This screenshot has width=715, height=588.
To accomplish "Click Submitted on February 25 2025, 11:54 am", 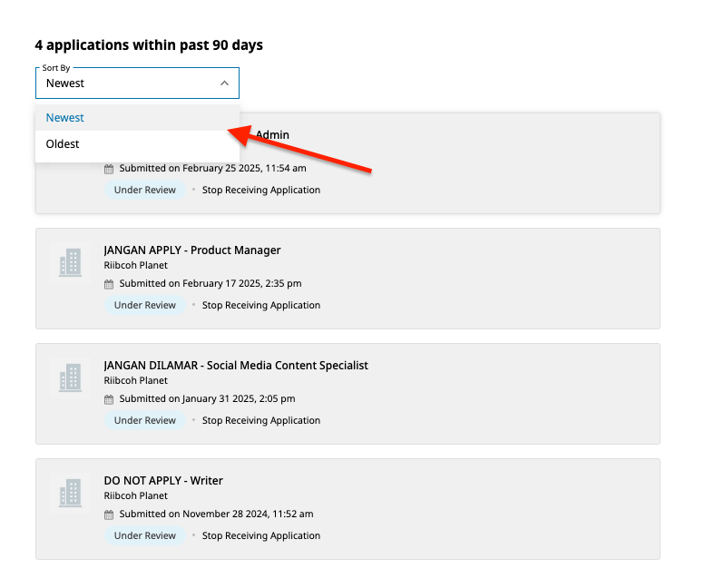I will point(212,169).
